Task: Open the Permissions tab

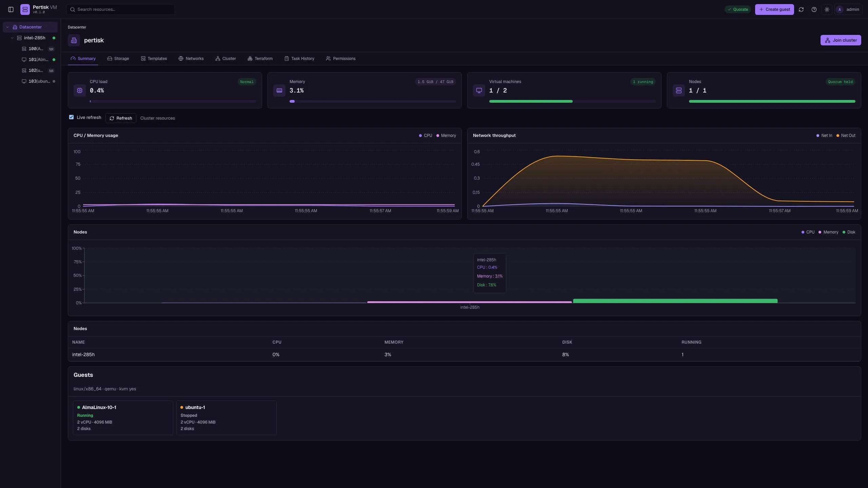Action: [x=341, y=59]
